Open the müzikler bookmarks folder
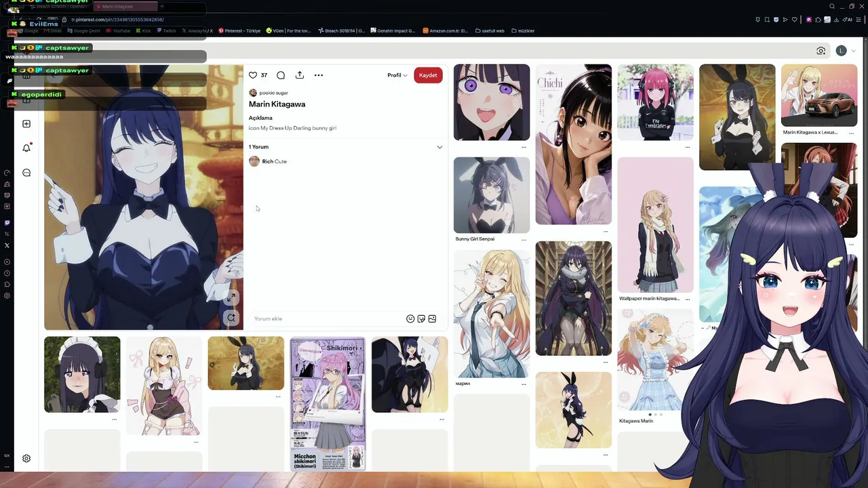Image resolution: width=868 pixels, height=488 pixels. (x=523, y=30)
